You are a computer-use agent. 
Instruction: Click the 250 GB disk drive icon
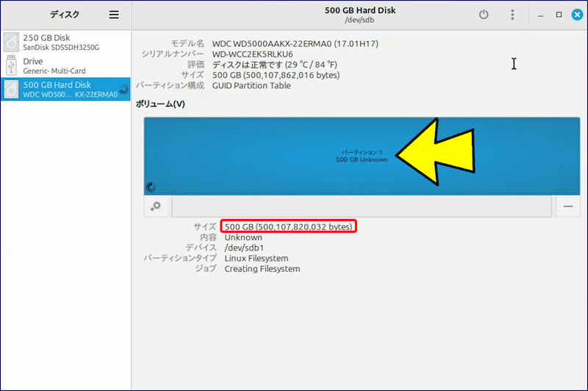(12, 42)
